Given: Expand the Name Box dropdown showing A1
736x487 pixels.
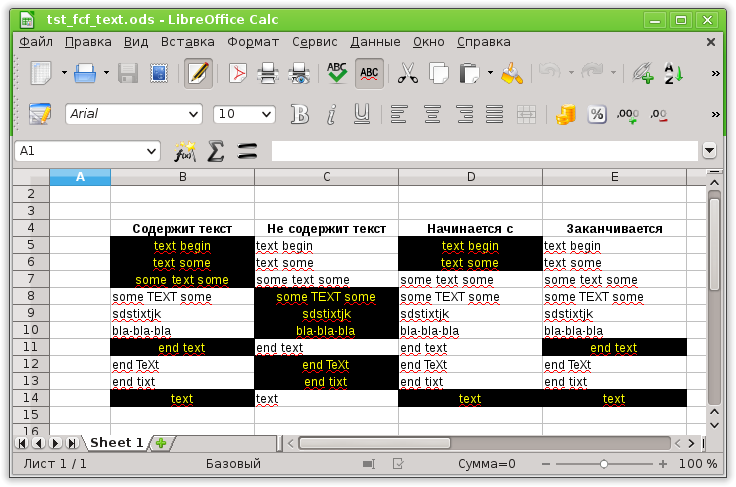Looking at the screenshot, I should pos(152,151).
